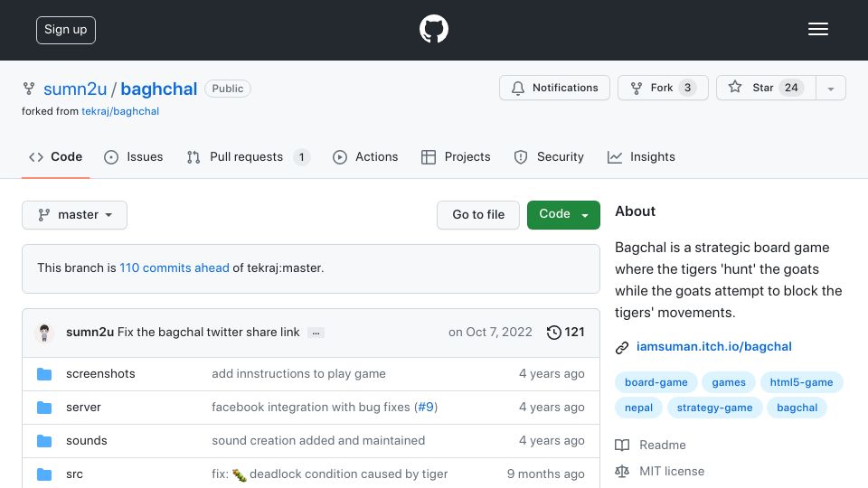
Task: Open the server folder
Action: tap(83, 408)
